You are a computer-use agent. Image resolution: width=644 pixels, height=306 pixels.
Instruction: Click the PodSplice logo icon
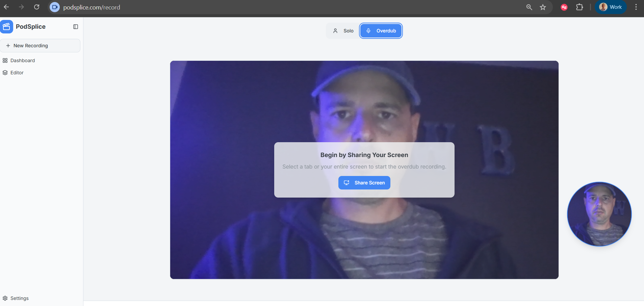(6, 26)
